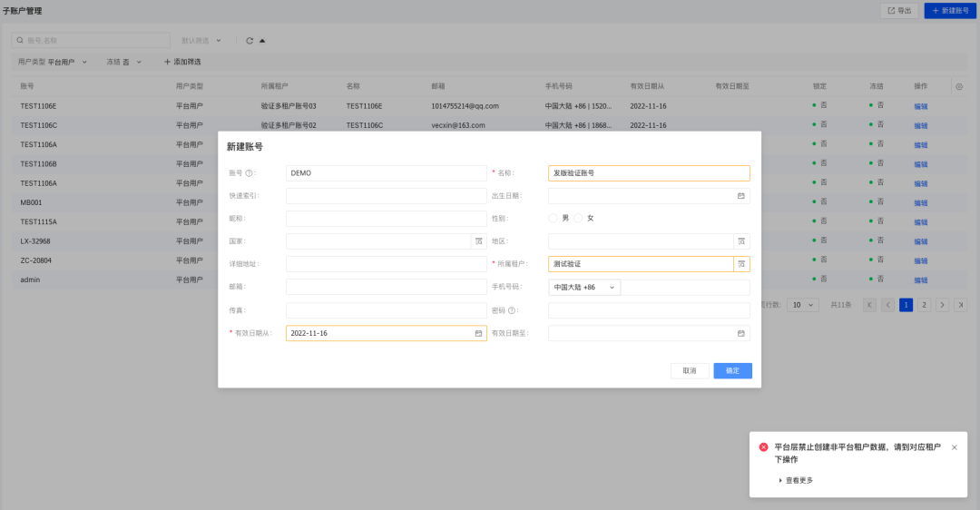The image size is (980, 510).
Task: Click the 所属租户 lookup icon
Action: pyautogui.click(x=741, y=264)
